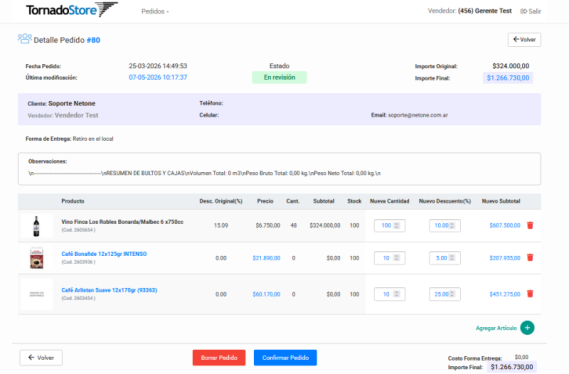Click the Salir logout icon
Screen dimensions: 569x374
523,11
